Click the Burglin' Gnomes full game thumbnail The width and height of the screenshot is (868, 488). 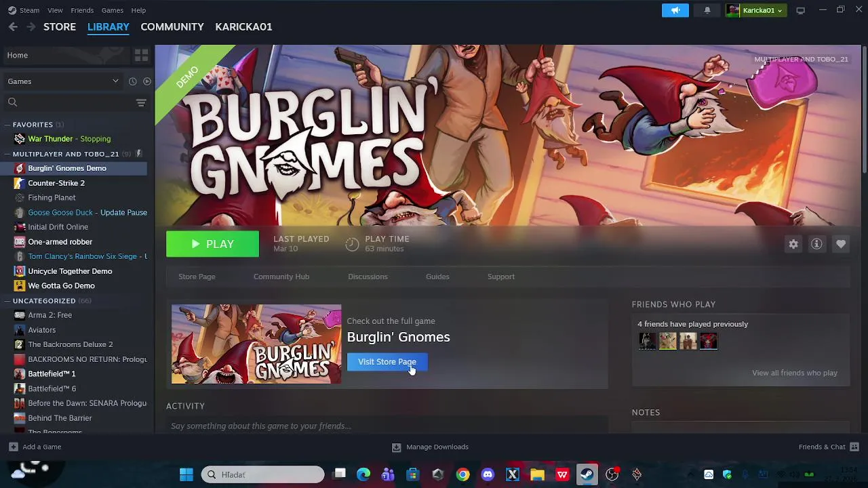point(256,344)
